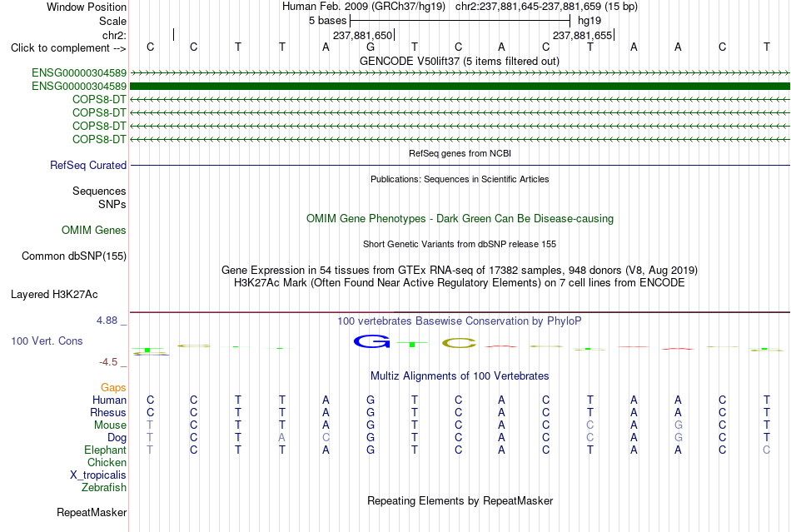Viewport: 791px width, 532px height.
Task: Click the large blue G in PhyloP track
Action: [x=372, y=341]
